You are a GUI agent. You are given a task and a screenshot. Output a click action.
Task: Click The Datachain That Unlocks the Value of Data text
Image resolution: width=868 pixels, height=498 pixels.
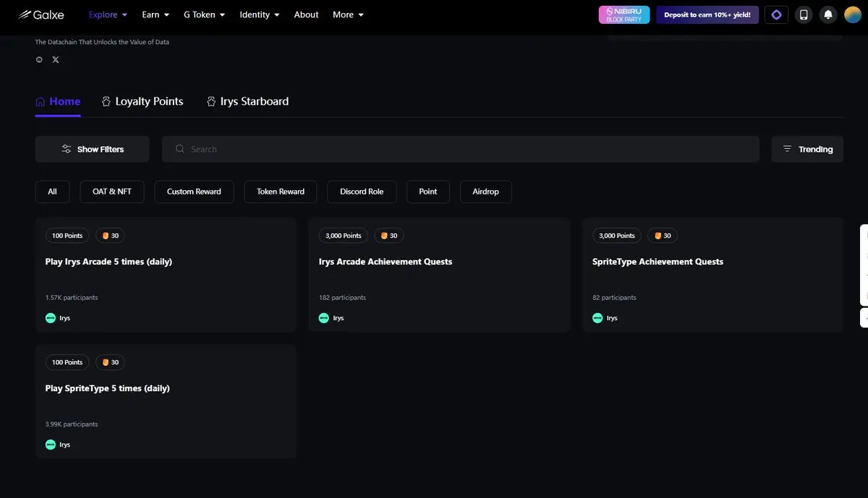pyautogui.click(x=102, y=42)
